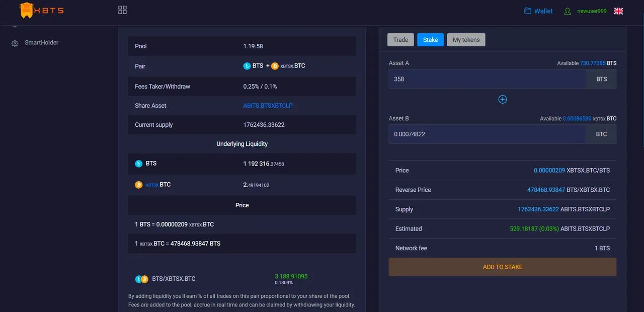Open the XBTSX link in liquidity row
Image resolution: width=644 pixels, height=312 pixels.
coord(152,185)
